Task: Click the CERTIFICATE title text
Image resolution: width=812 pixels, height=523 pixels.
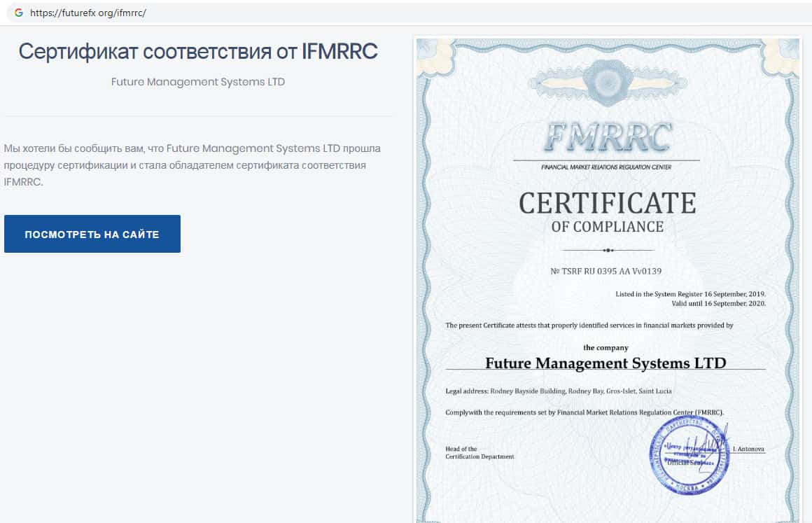Action: [x=608, y=203]
